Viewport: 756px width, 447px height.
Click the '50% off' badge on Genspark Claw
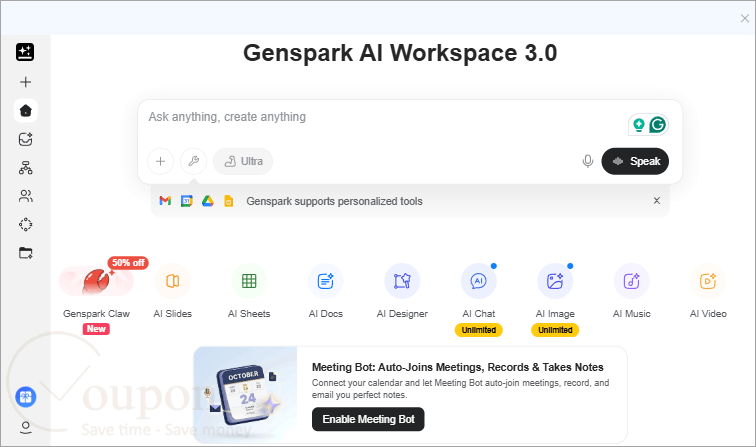(x=128, y=263)
